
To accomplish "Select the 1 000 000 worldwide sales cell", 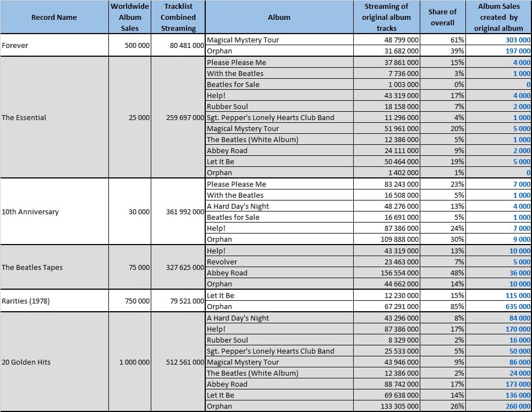I will 130,362.
